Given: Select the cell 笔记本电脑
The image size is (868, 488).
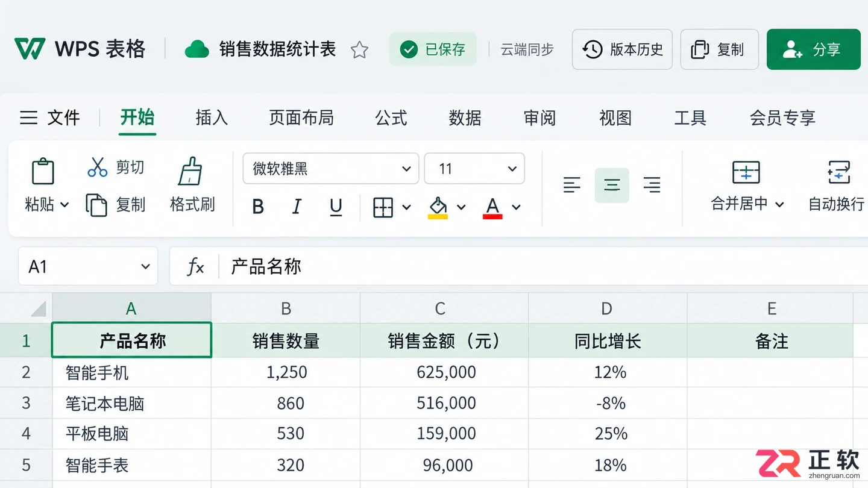Looking at the screenshot, I should pos(131,403).
